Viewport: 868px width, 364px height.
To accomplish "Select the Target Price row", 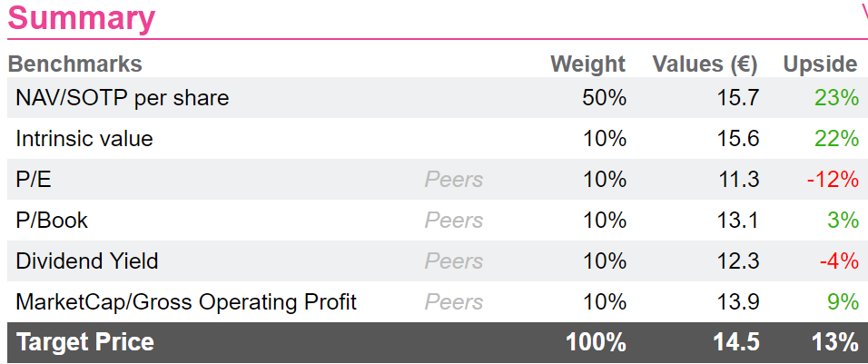I will pos(438,343).
